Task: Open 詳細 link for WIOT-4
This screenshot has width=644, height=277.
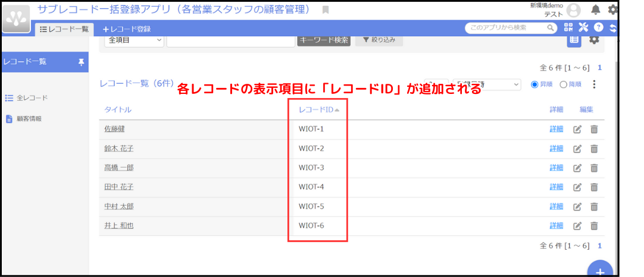Action: [557, 187]
